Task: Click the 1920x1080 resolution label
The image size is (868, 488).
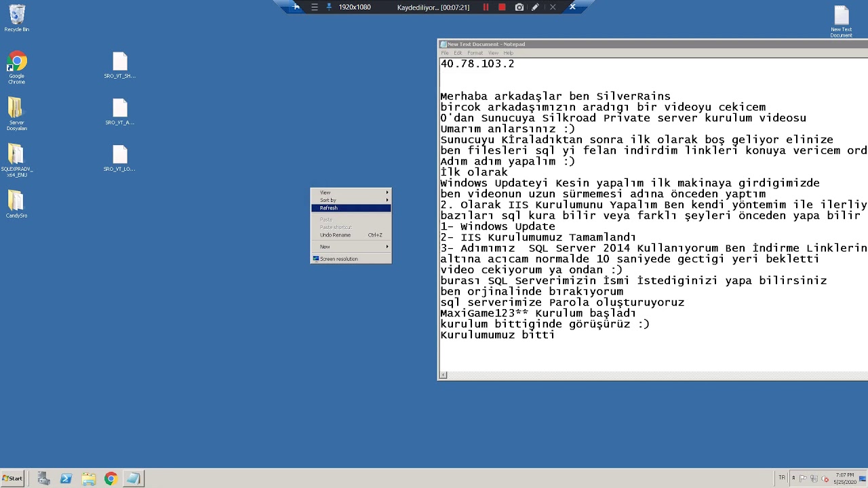Action: coord(355,7)
